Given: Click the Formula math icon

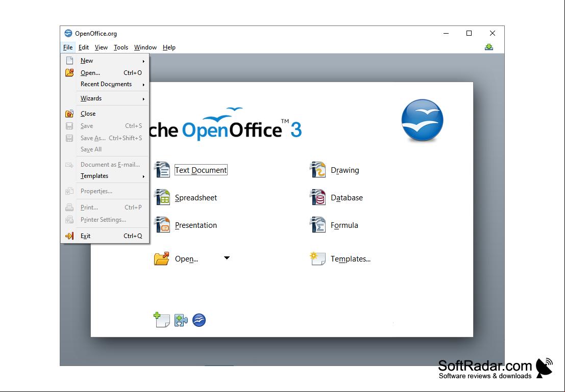Looking at the screenshot, I should (318, 225).
